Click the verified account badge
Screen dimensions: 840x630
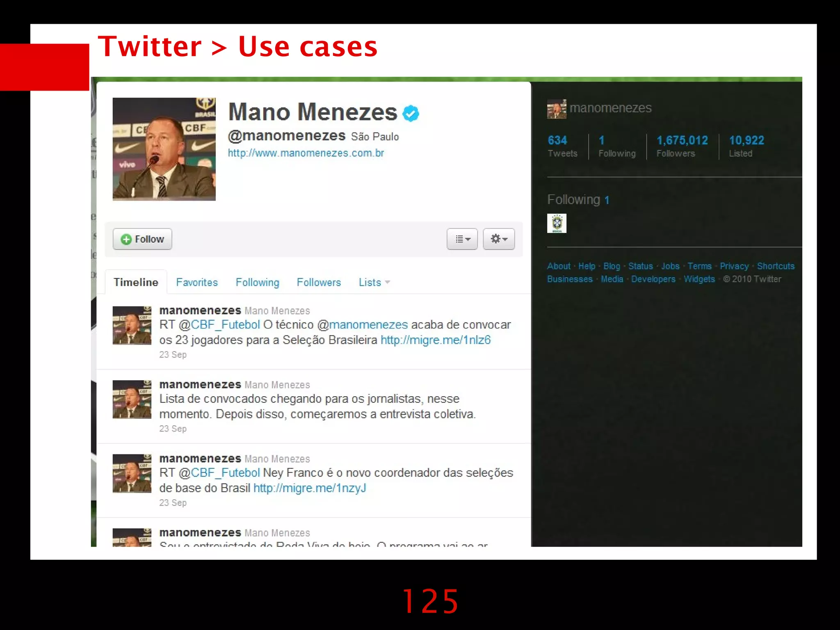click(x=411, y=114)
